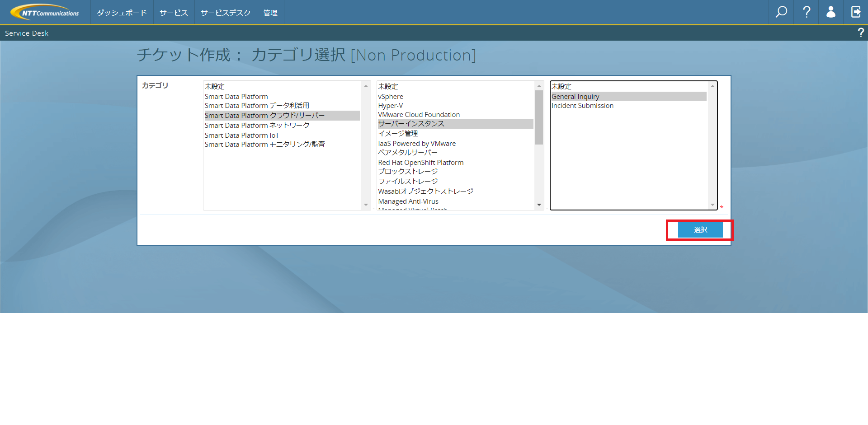Open the user profile icon
This screenshot has width=868, height=425.
(x=831, y=12)
